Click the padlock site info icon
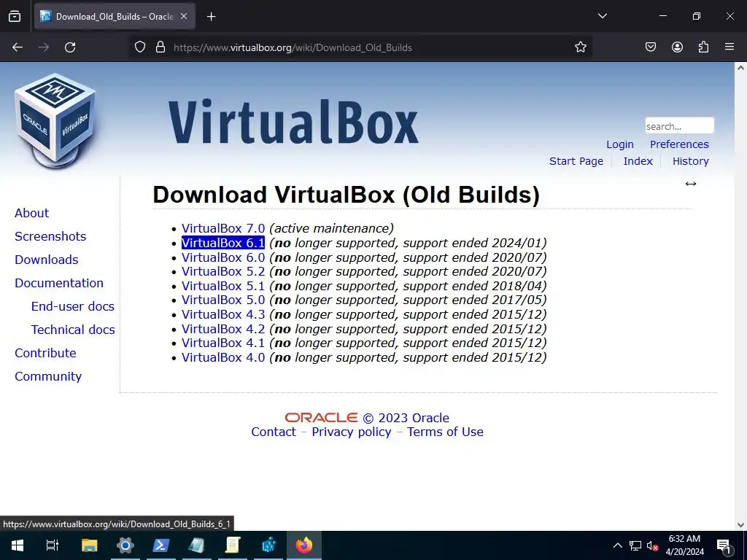747x560 pixels. coord(160,47)
